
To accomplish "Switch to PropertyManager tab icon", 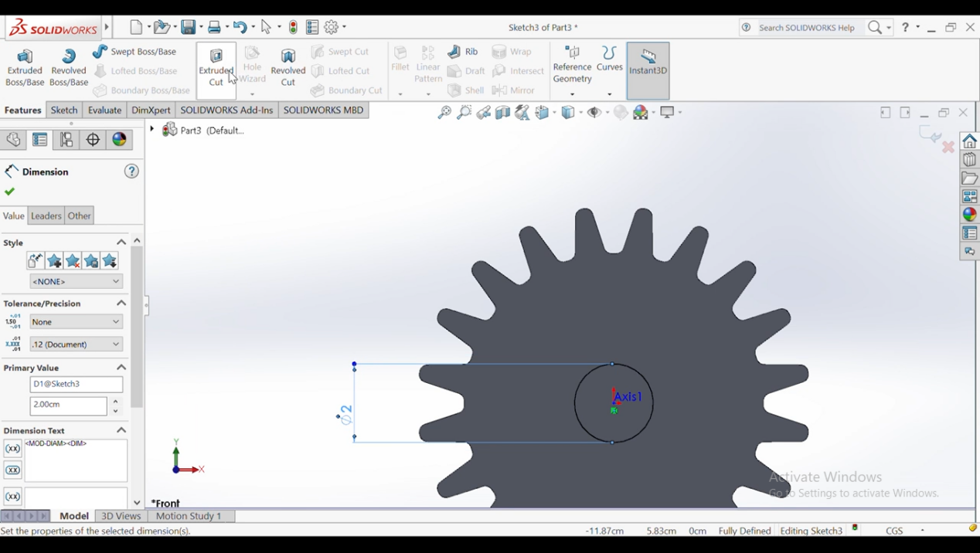I will click(x=40, y=140).
